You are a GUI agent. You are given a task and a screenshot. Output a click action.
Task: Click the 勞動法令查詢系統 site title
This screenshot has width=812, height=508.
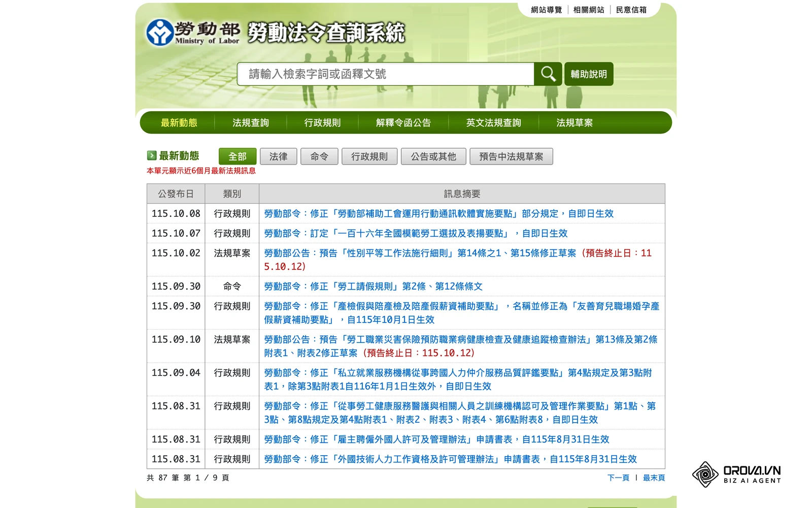(x=326, y=33)
